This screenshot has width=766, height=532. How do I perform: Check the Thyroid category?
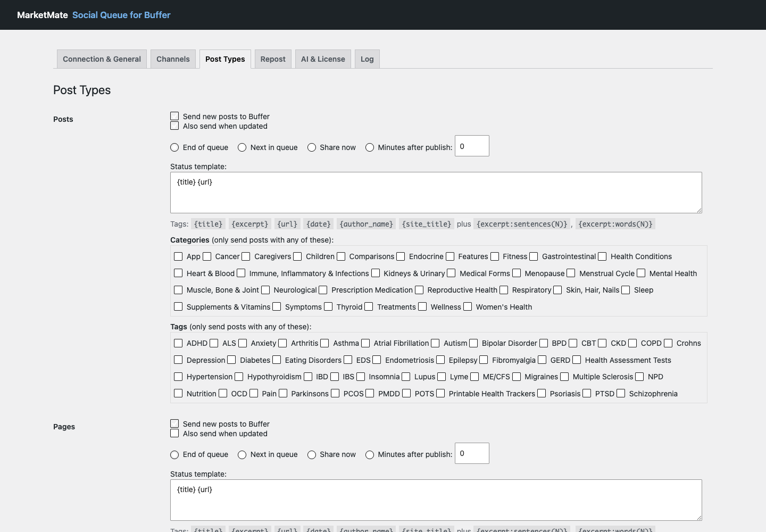click(328, 306)
